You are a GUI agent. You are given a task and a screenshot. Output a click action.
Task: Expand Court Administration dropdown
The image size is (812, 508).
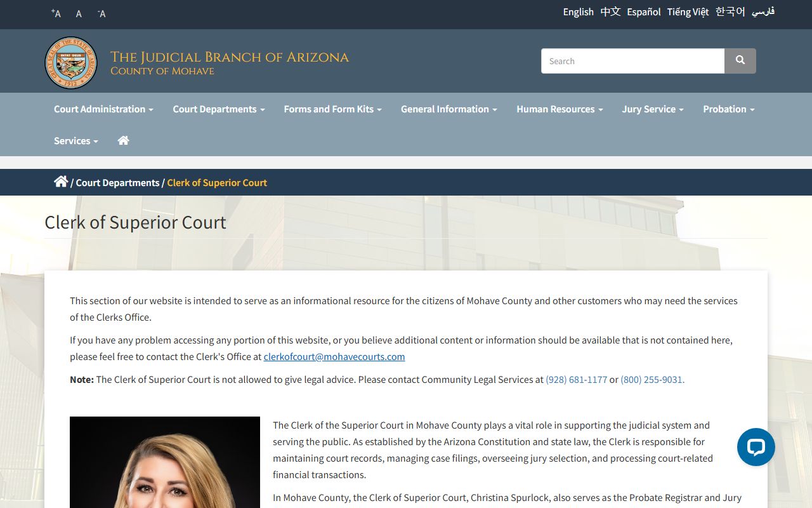(x=103, y=109)
